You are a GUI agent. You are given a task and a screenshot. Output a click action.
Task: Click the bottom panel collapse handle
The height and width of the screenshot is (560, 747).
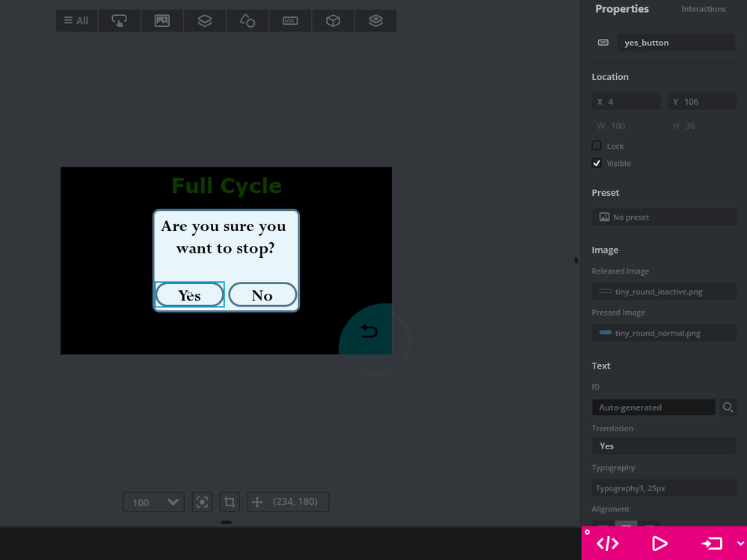pos(227,523)
